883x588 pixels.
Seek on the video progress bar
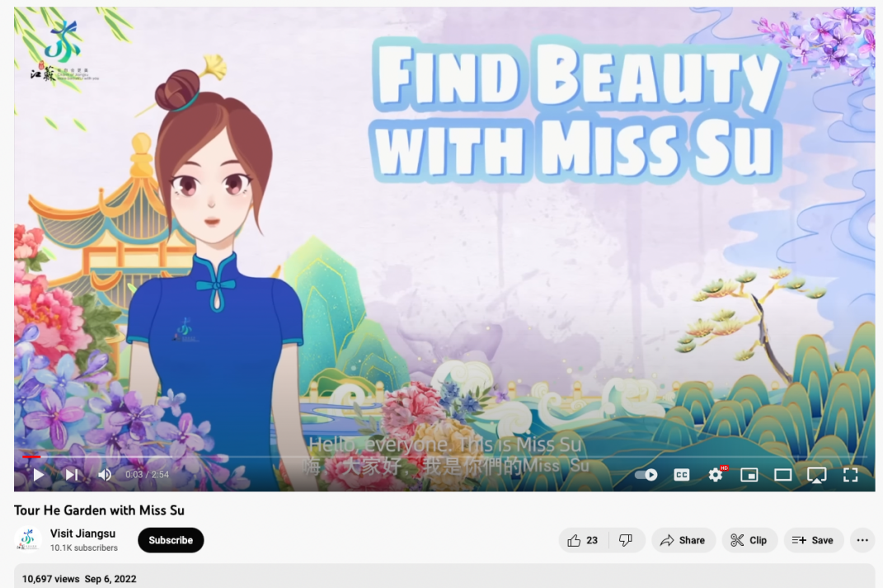[444, 457]
